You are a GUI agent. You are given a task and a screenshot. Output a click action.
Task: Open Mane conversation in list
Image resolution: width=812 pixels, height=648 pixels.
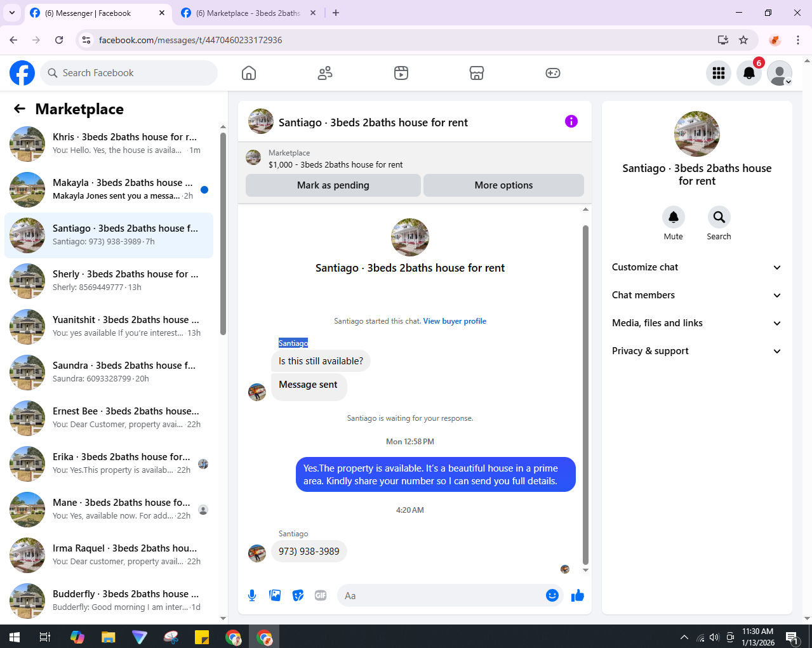click(x=109, y=510)
